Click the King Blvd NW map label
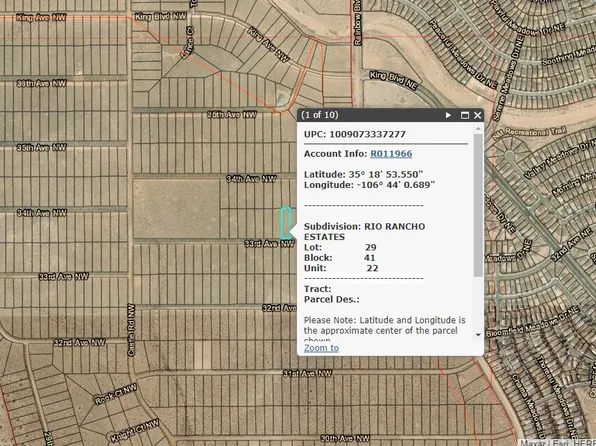 tap(161, 16)
